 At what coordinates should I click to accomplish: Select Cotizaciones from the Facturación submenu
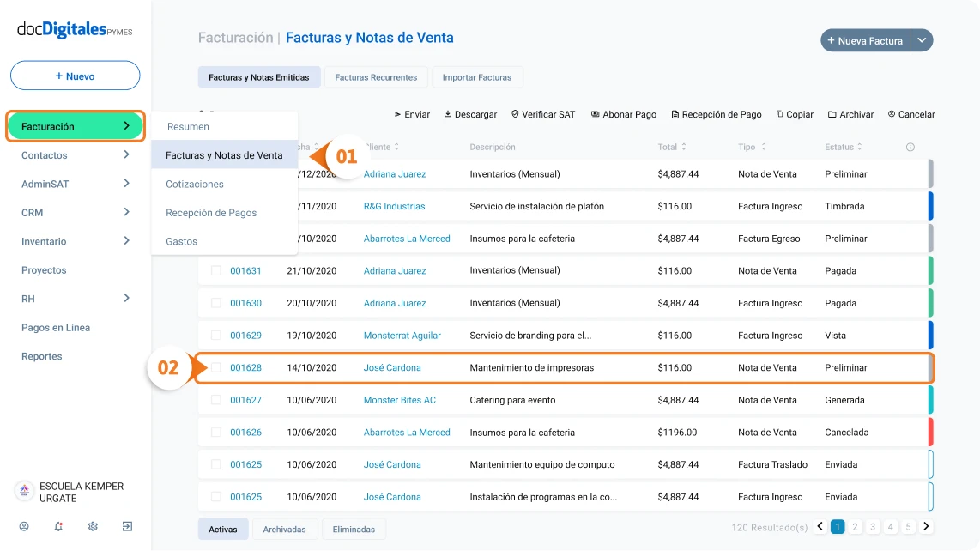tap(195, 185)
